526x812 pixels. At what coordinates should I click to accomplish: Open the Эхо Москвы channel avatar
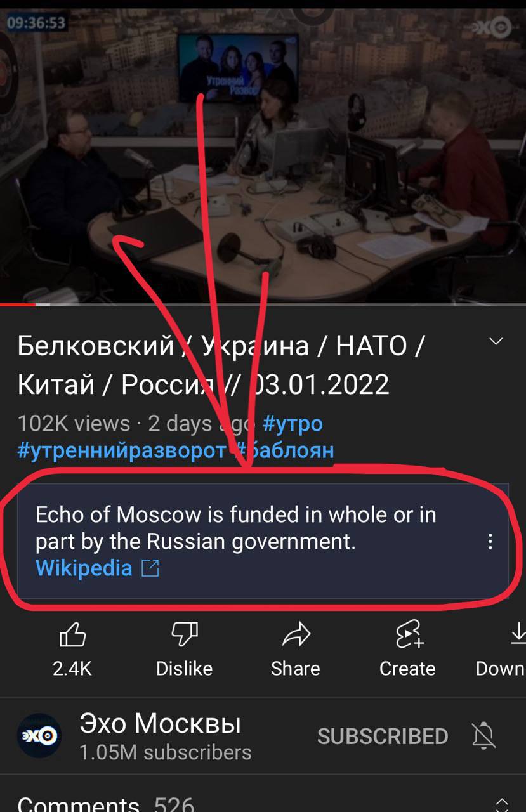[x=39, y=736]
